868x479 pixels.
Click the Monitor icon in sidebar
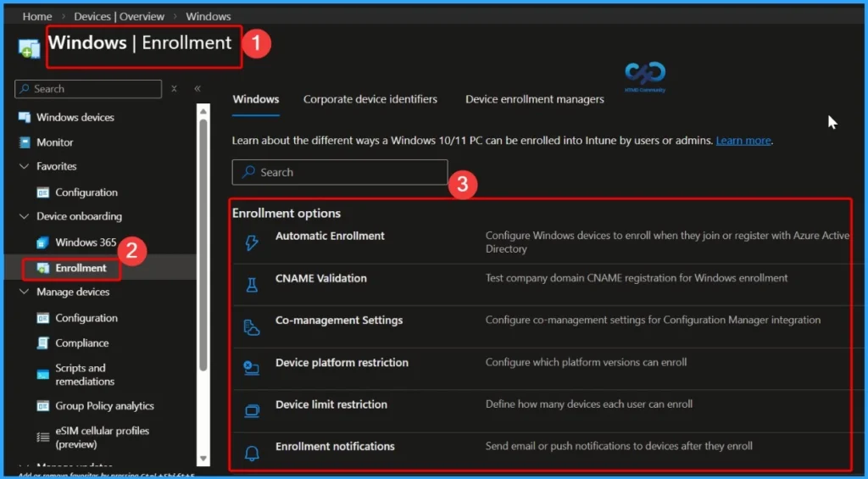point(25,142)
